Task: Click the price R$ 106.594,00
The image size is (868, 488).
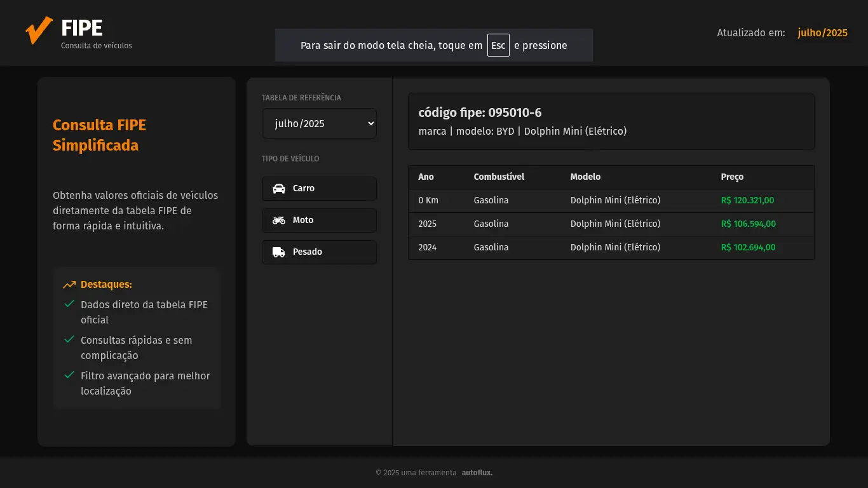Action: click(x=748, y=224)
